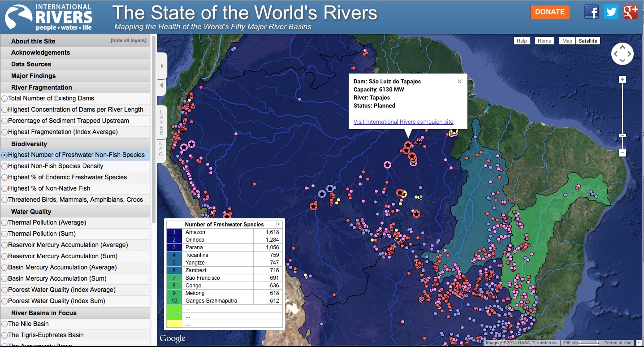Screen dimensions: 644x347
Task: Zoom out with the minus button
Action: click(x=622, y=153)
